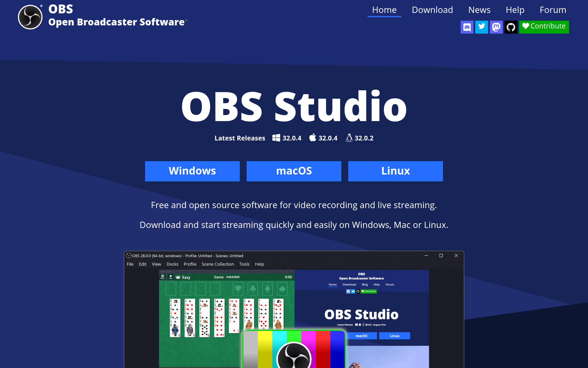Open the News nav page
The width and height of the screenshot is (588, 368).
click(479, 10)
